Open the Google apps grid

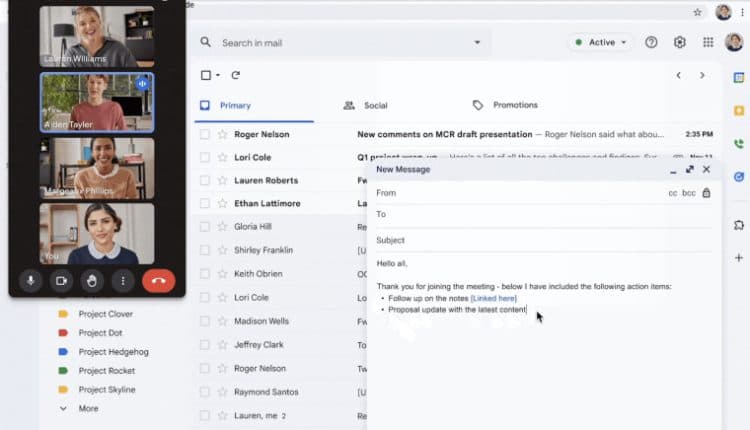708,42
